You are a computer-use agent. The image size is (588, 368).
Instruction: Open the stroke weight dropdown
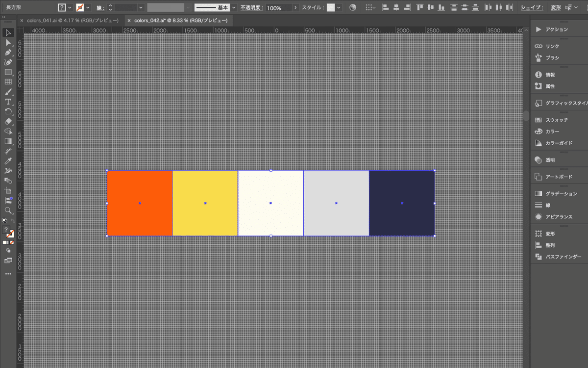(x=141, y=8)
